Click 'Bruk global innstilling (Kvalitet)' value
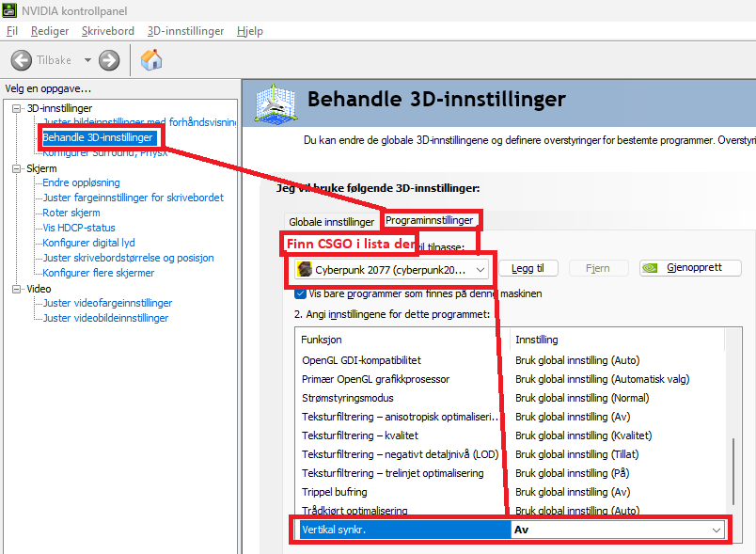This screenshot has height=554, width=756. [583, 435]
